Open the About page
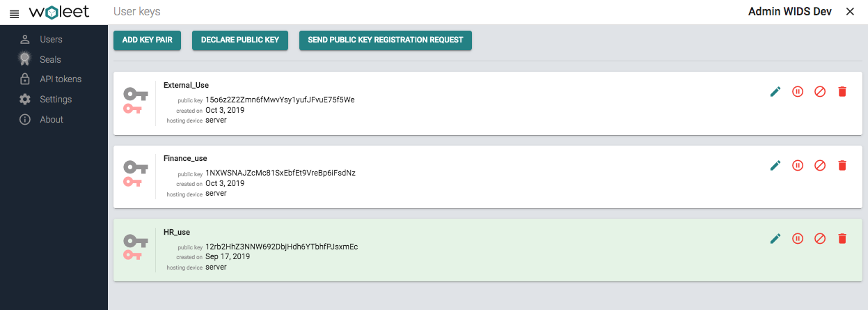 click(52, 120)
